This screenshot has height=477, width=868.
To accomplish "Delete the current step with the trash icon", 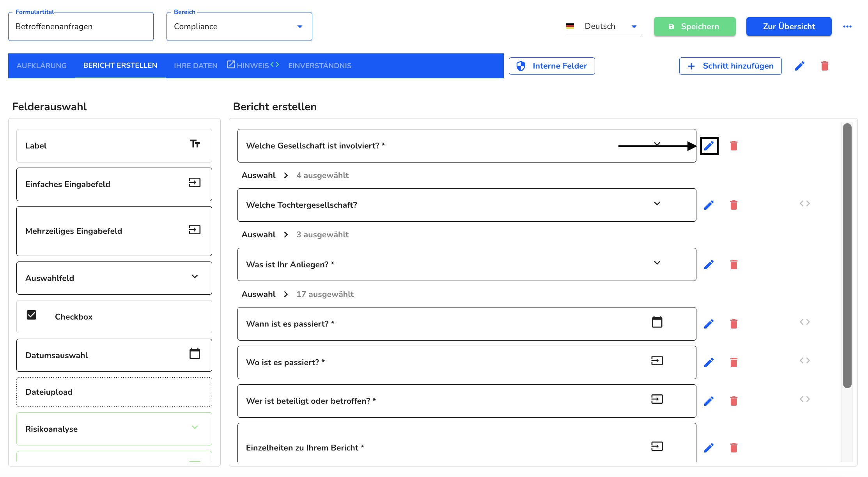I will pyautogui.click(x=824, y=66).
